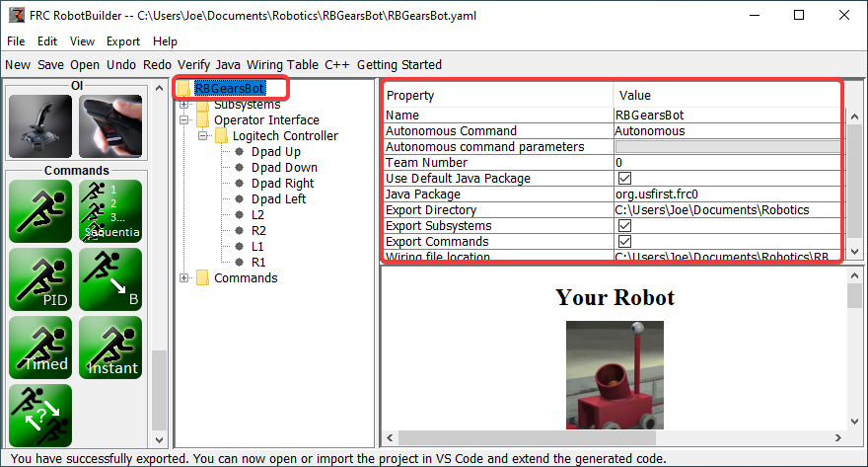Click Verify in the toolbar

click(193, 65)
